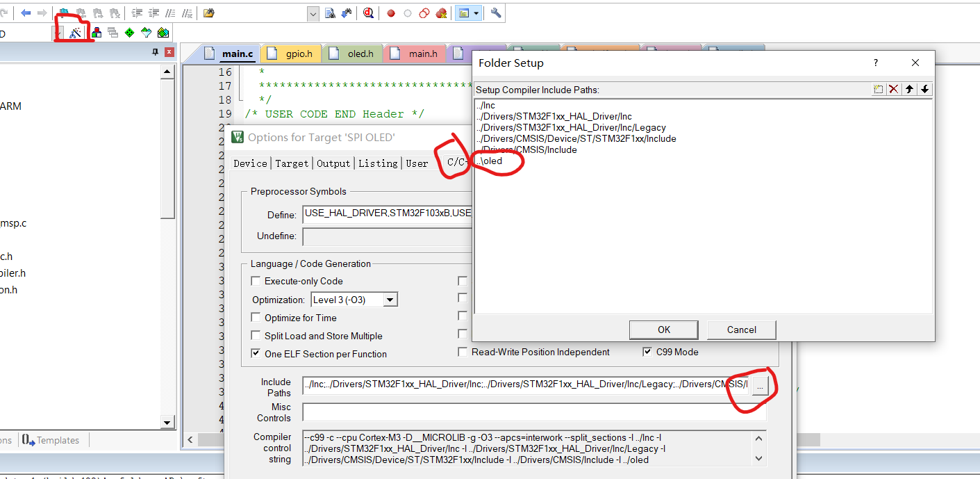Switch to the Templates panel tab

pyautogui.click(x=51, y=440)
